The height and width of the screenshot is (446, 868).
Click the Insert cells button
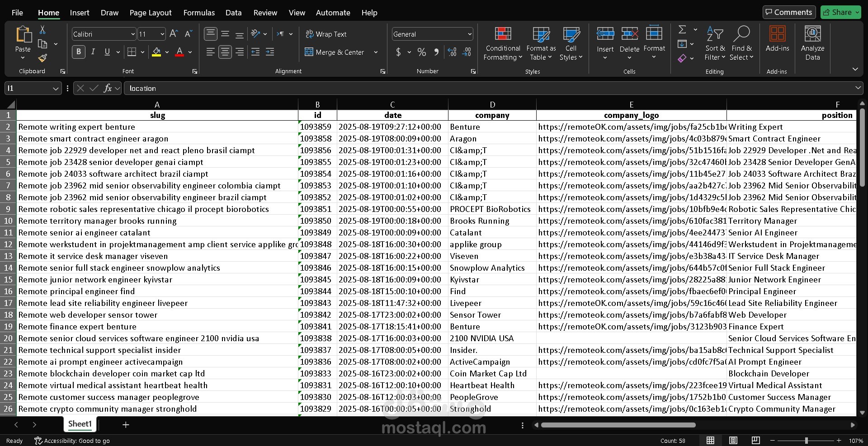(605, 43)
